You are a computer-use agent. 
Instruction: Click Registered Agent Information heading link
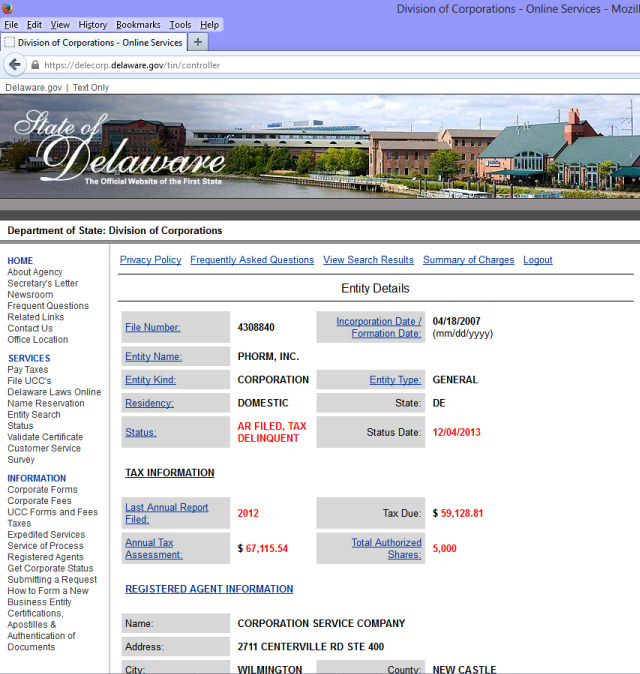(x=209, y=589)
